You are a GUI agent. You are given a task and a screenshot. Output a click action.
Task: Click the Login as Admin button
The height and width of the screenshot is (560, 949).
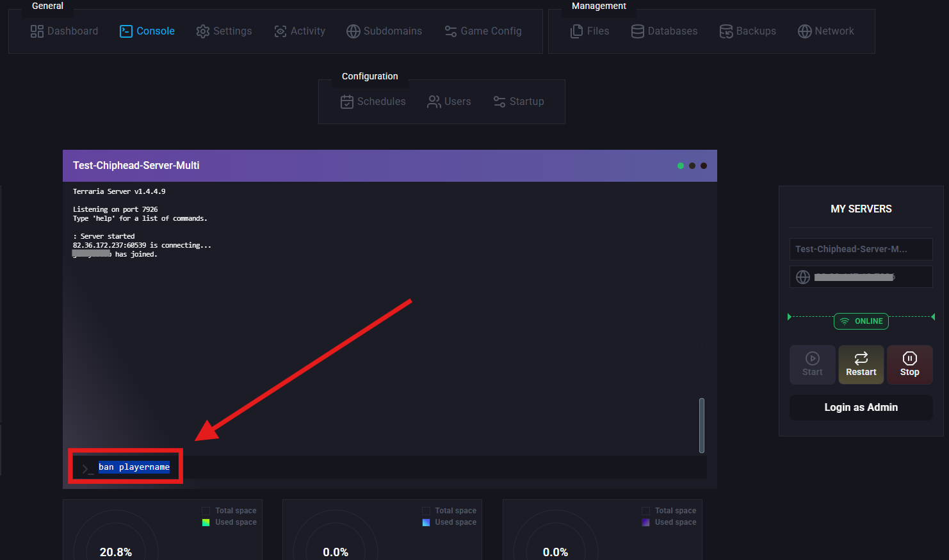point(861,408)
